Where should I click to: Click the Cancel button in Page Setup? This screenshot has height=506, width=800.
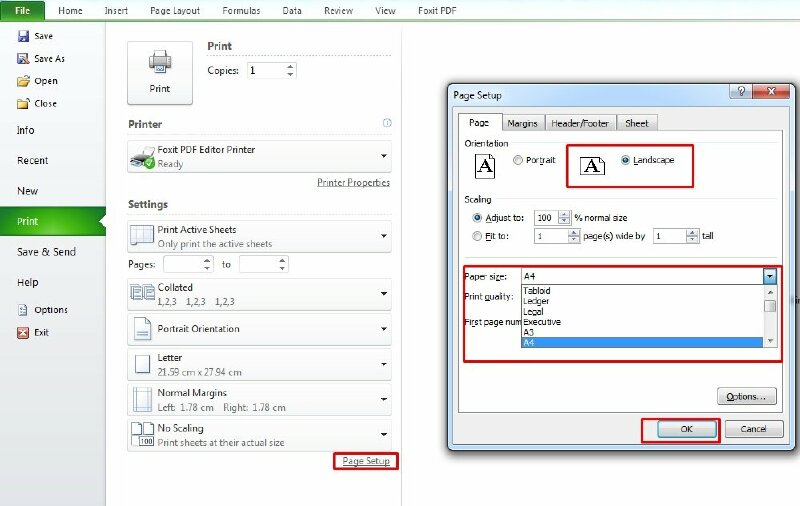[754, 429]
